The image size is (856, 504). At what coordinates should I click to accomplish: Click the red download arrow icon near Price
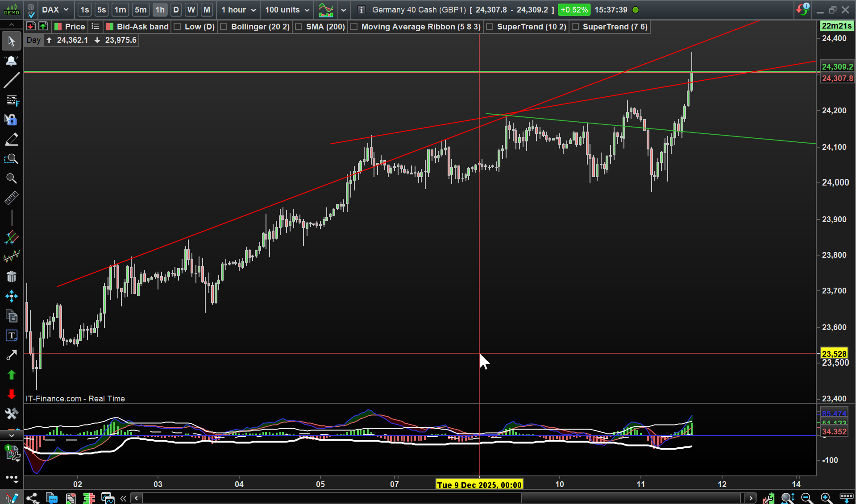[x=30, y=26]
